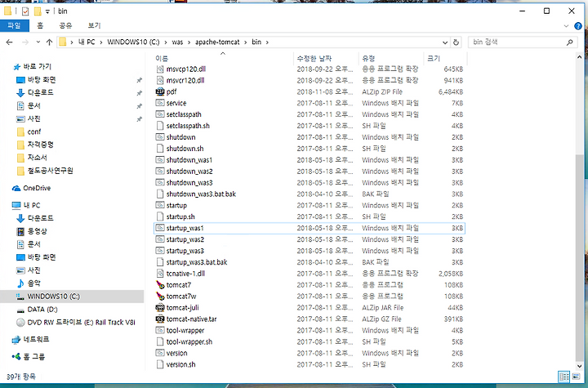Click the service batch file icon
The image size is (588, 388).
click(x=160, y=103)
